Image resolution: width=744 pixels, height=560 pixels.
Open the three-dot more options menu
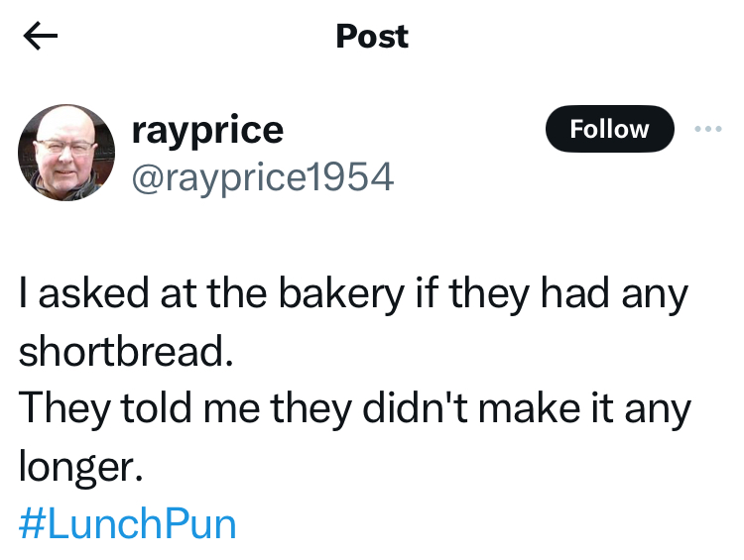point(707,129)
